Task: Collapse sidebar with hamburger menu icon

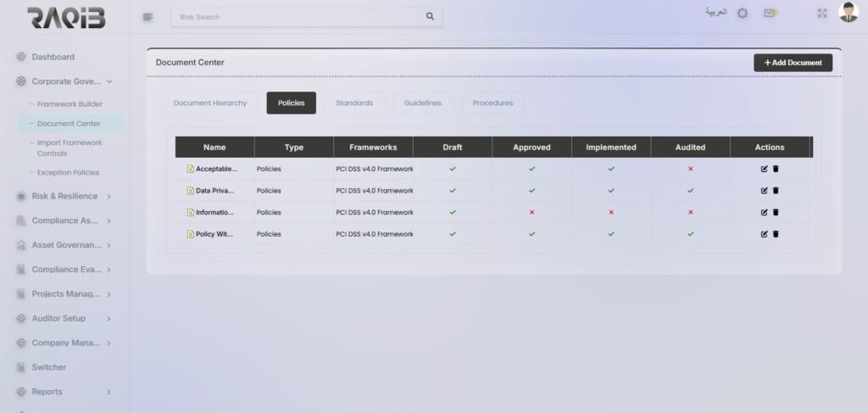Action: (x=148, y=16)
